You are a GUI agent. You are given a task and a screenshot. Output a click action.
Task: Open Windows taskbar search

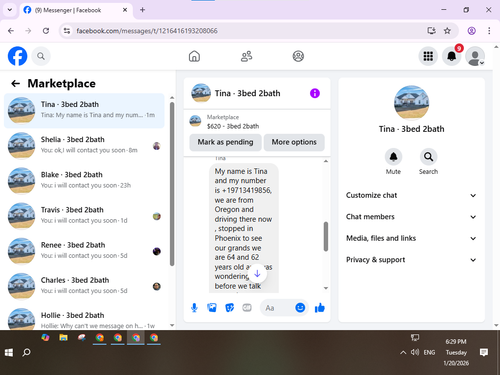[x=26, y=352]
